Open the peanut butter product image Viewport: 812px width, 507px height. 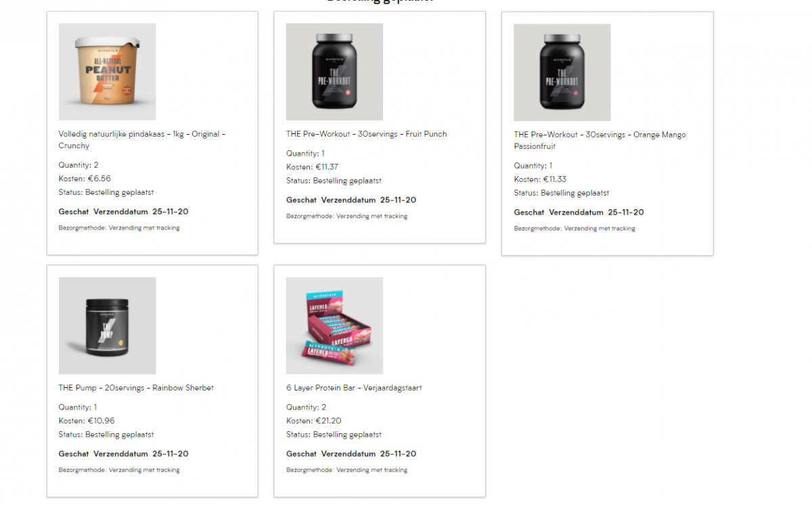pyautogui.click(x=107, y=72)
